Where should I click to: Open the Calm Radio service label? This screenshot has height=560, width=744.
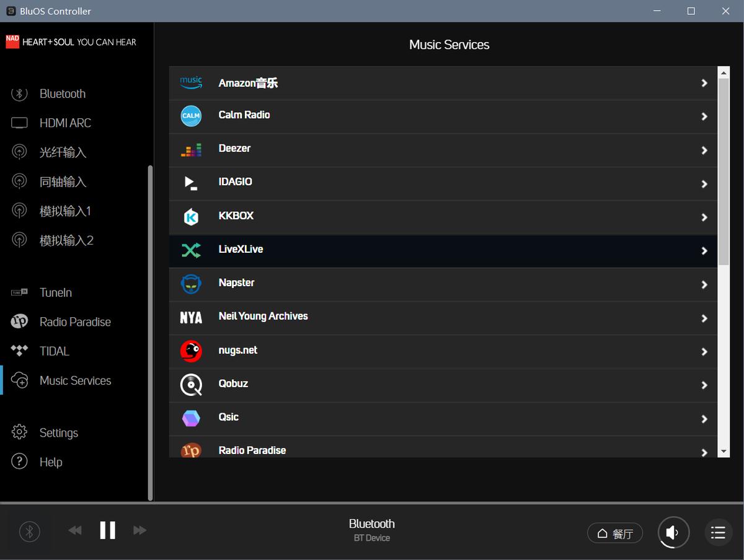(244, 115)
